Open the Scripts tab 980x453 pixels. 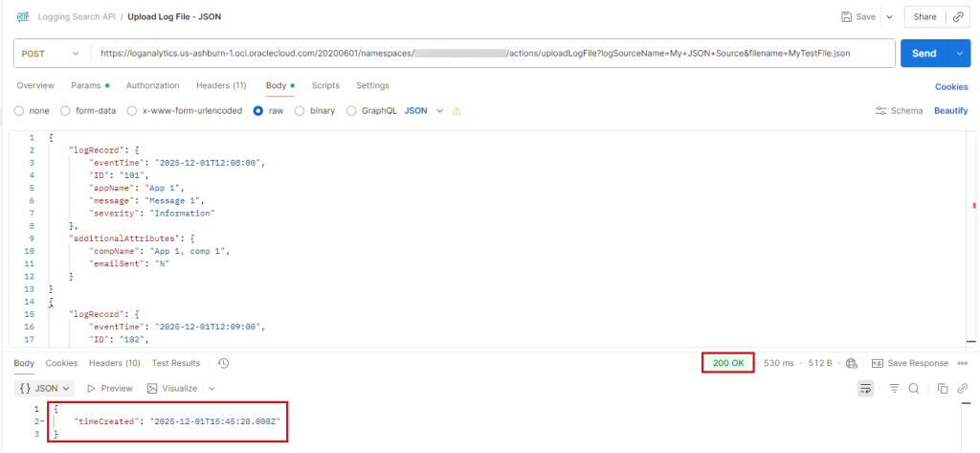point(325,86)
